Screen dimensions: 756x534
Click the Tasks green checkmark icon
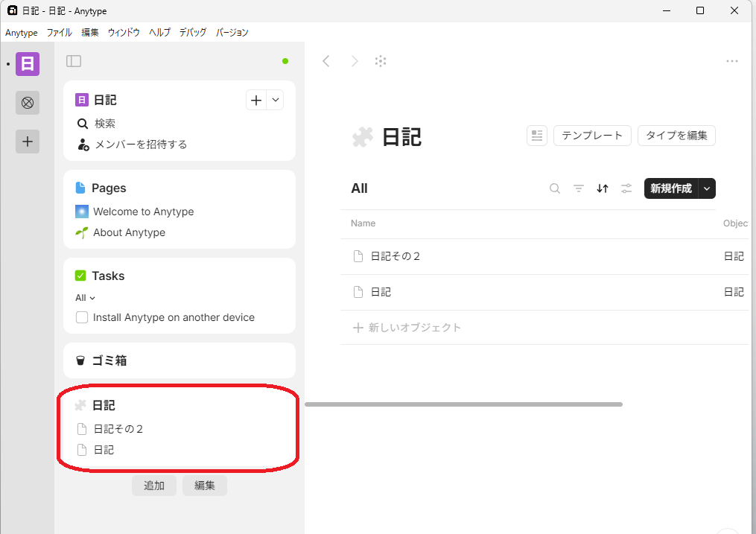pyautogui.click(x=80, y=276)
